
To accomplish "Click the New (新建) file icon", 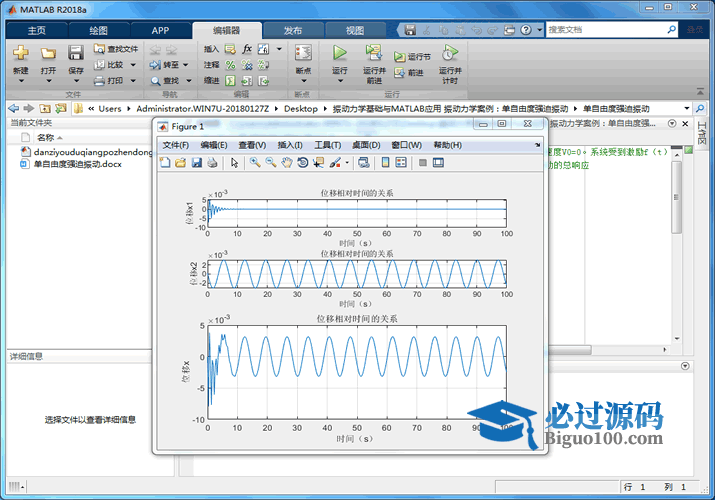I will [21, 53].
